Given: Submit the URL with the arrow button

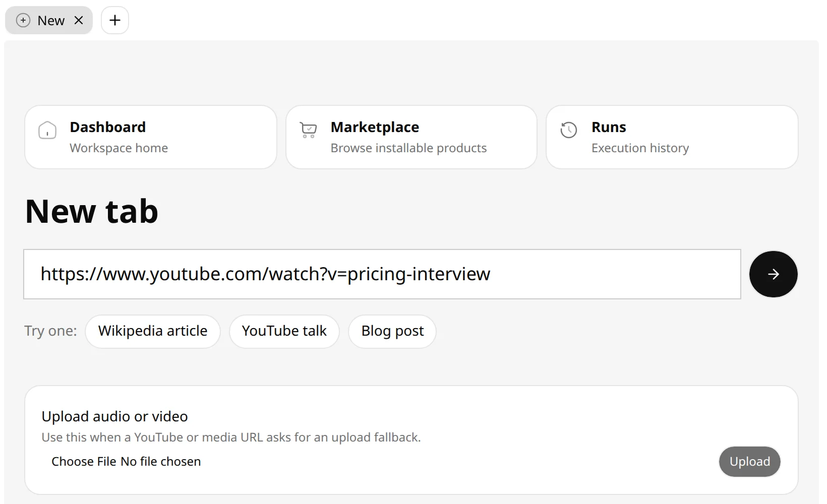Looking at the screenshot, I should tap(774, 274).
